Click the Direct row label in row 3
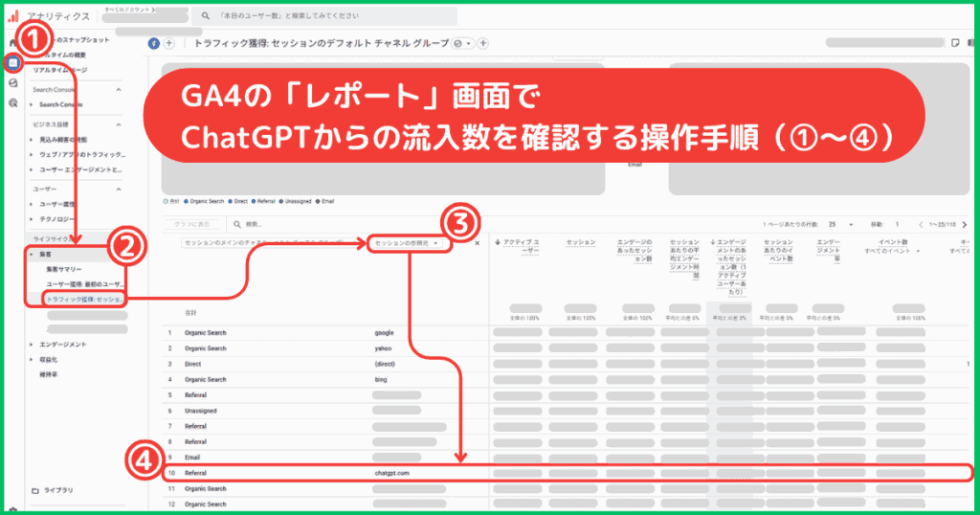The height and width of the screenshot is (515, 980). click(x=192, y=364)
